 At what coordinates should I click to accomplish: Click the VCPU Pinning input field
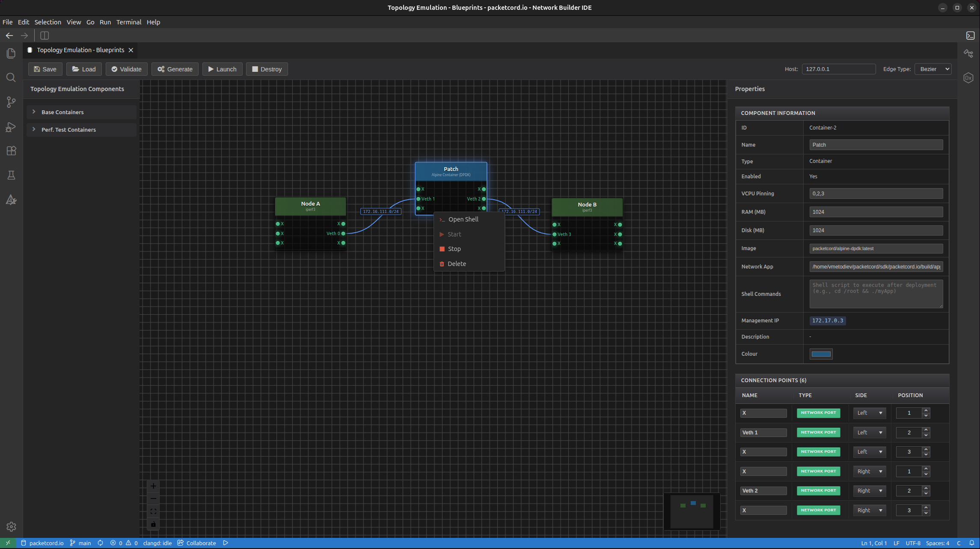tap(876, 194)
